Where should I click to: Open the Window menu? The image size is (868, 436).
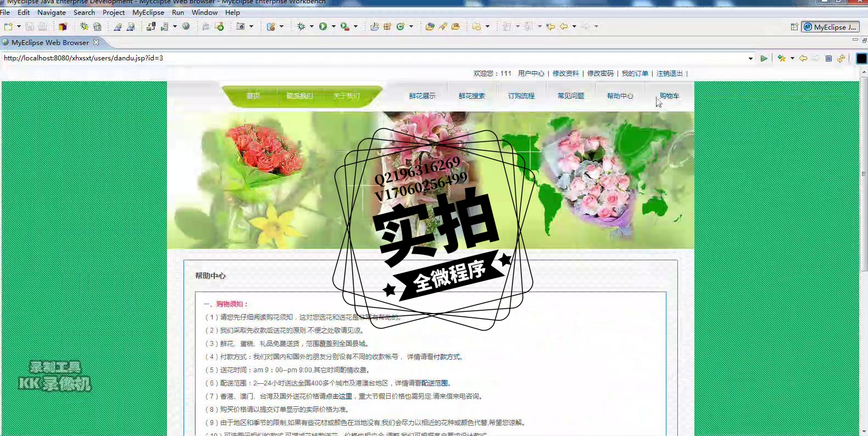[x=204, y=12]
